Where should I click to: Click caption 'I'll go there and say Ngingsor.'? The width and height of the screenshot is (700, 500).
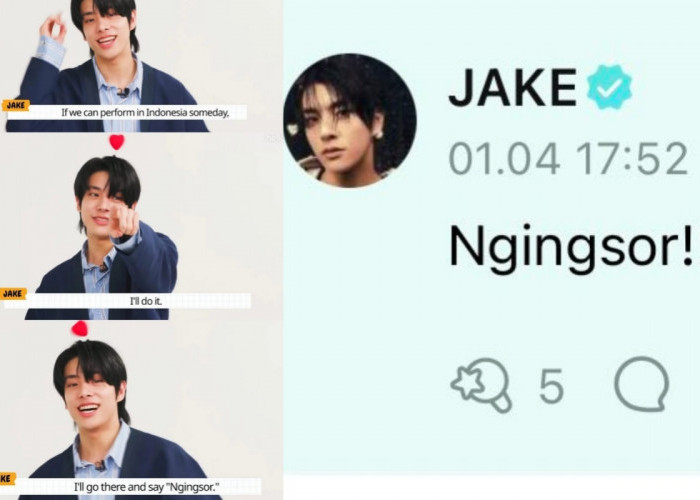click(146, 487)
